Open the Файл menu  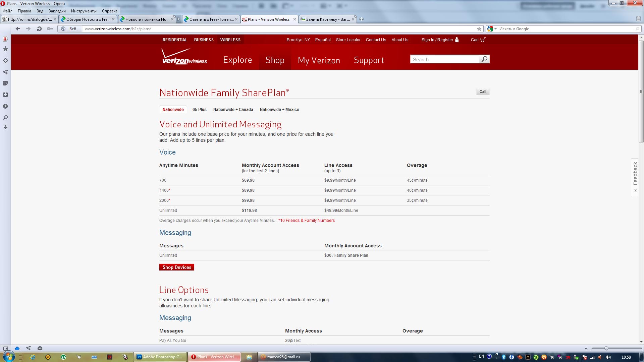7,11
